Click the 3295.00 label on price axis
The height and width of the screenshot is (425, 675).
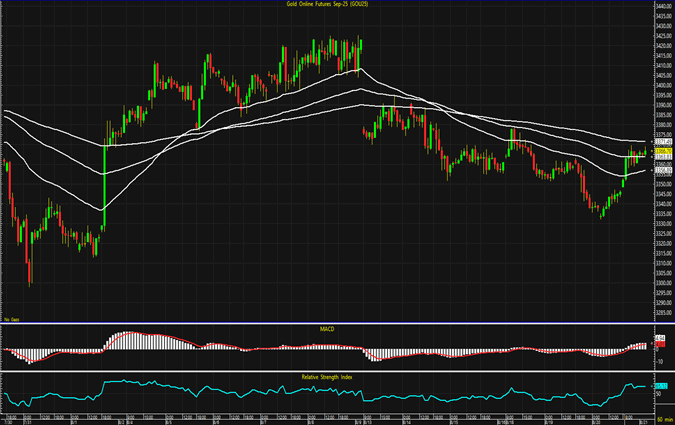(662, 293)
